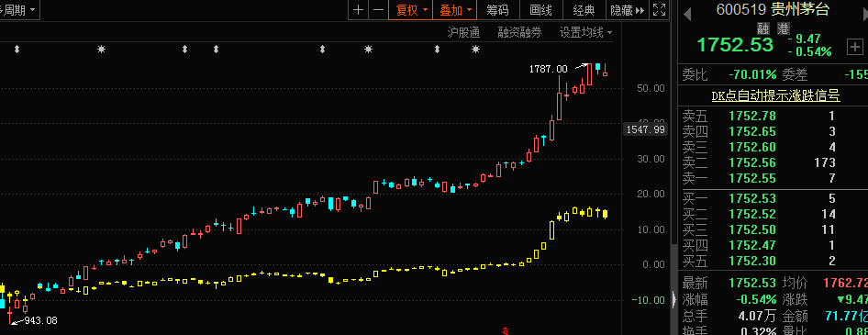Viewport: 868px width, 335px height.
Task: Add 贵州茅台 to watchlist via plus icon
Action: pyautogui.click(x=855, y=48)
